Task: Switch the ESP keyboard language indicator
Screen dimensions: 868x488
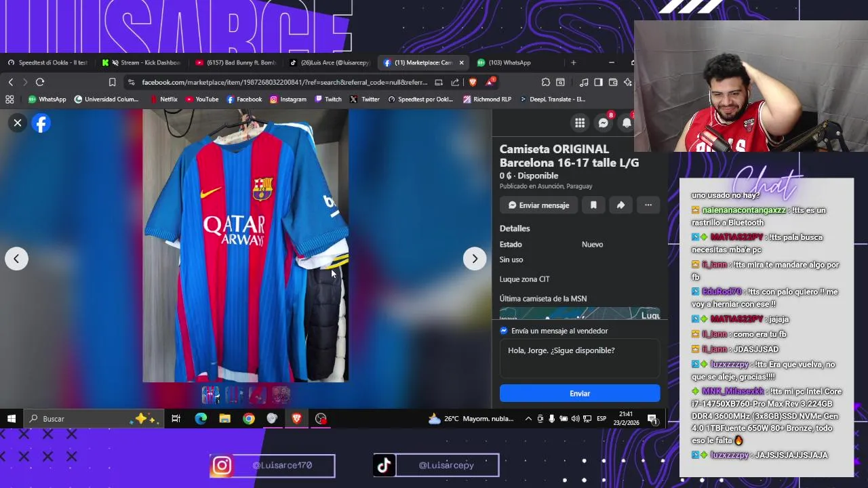Action: [x=601, y=419]
